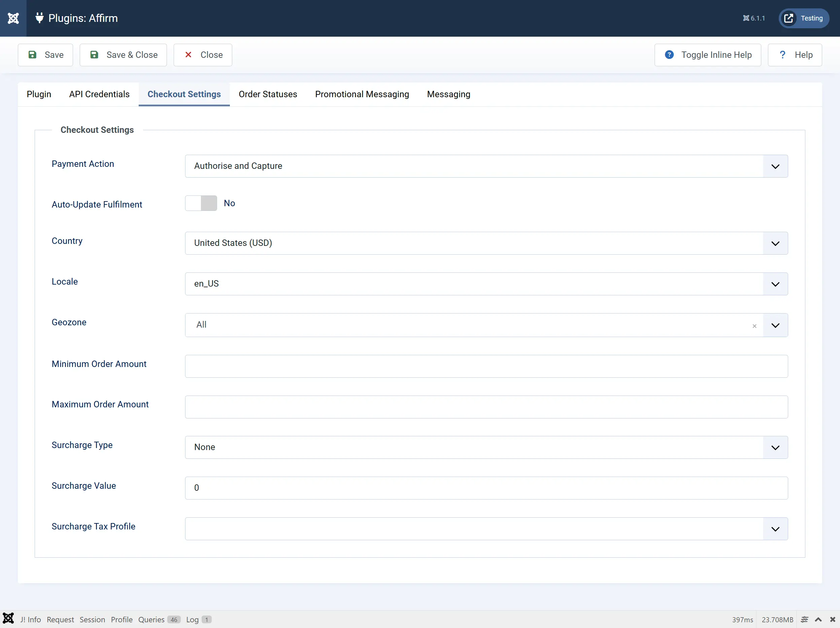Click the debug bar expand arrow icon
840x628 pixels.
[x=818, y=620]
